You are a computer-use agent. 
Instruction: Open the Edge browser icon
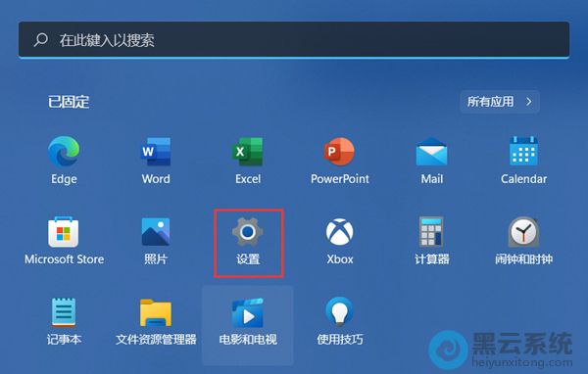click(64, 152)
